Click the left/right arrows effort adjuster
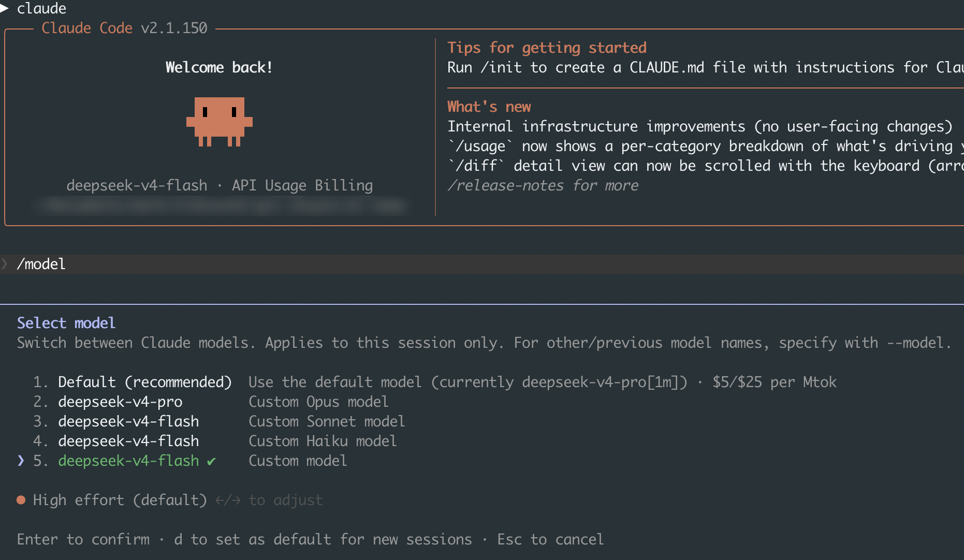Screen dimensions: 964x560 pos(228,500)
